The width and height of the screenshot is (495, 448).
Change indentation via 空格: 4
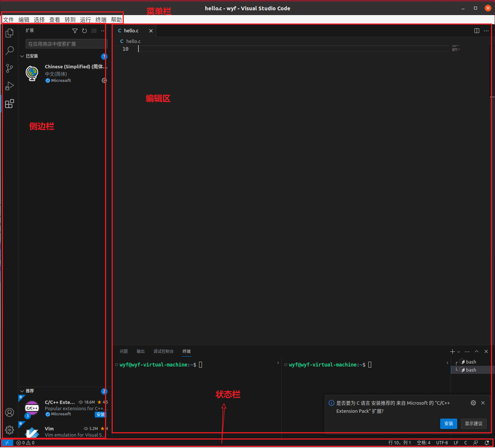click(x=423, y=443)
